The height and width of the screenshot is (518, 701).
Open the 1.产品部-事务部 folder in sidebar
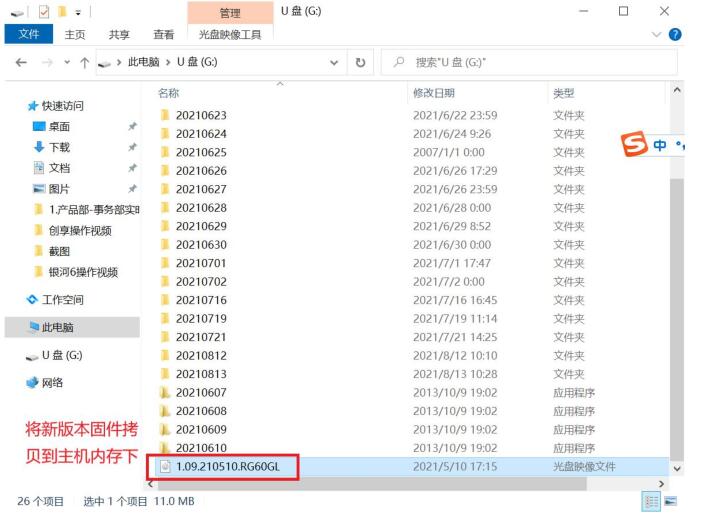point(94,210)
